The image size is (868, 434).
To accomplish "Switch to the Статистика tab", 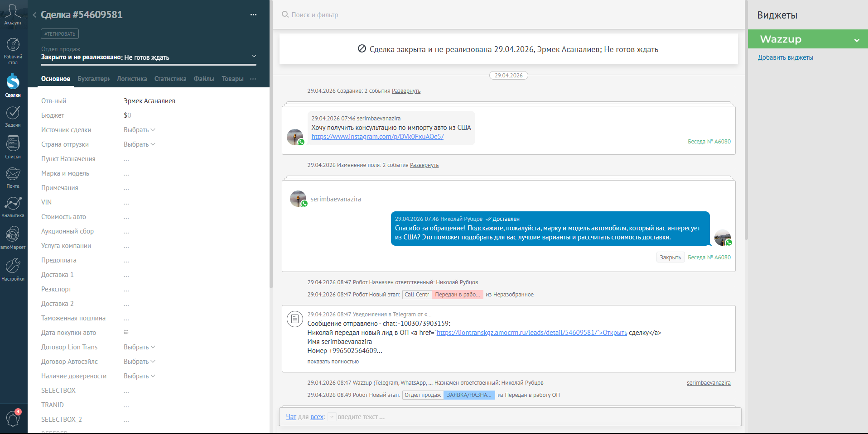I will pyautogui.click(x=170, y=79).
